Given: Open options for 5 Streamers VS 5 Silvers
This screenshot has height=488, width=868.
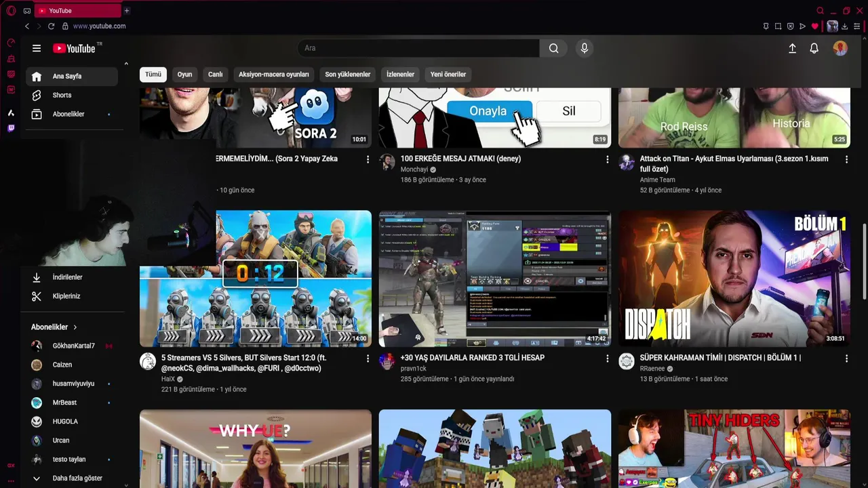Looking at the screenshot, I should pos(368,359).
